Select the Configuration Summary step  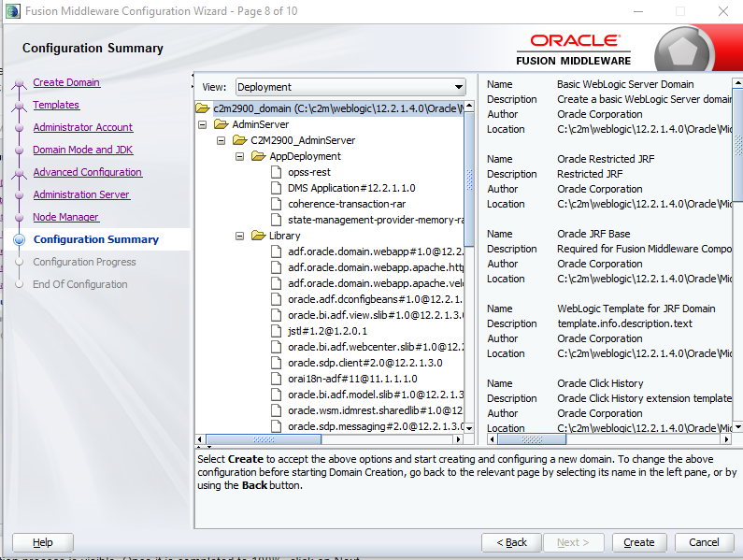click(x=96, y=239)
